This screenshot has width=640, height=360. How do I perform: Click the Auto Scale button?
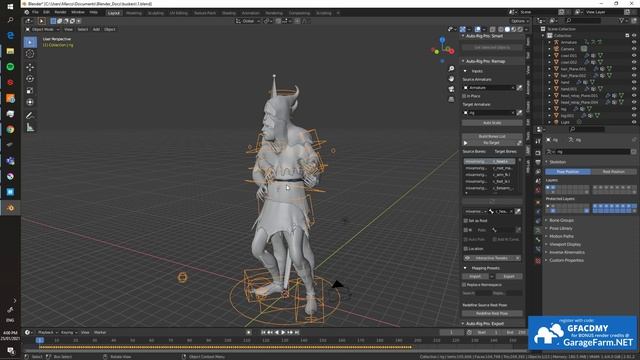coord(492,123)
